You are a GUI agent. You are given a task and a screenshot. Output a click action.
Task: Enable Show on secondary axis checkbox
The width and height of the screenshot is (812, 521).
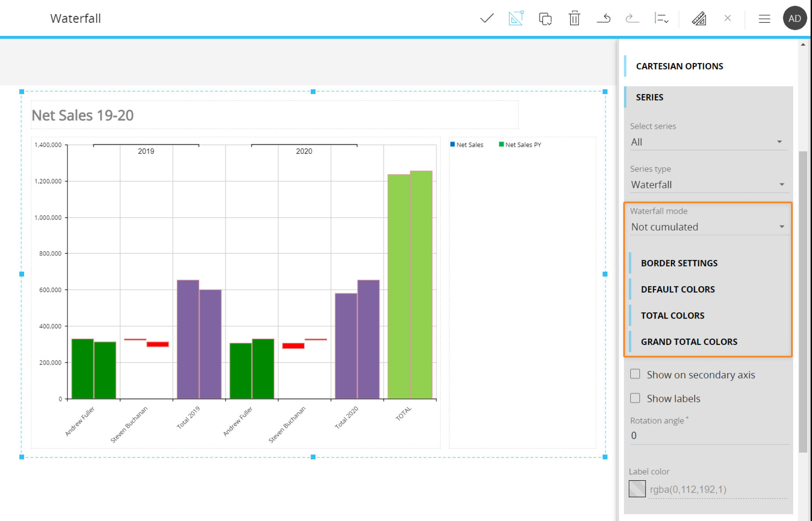coord(635,374)
